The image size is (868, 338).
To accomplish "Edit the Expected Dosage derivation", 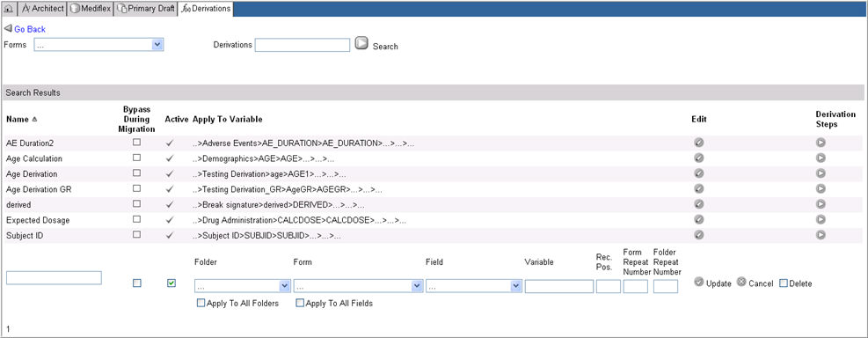I will click(698, 220).
